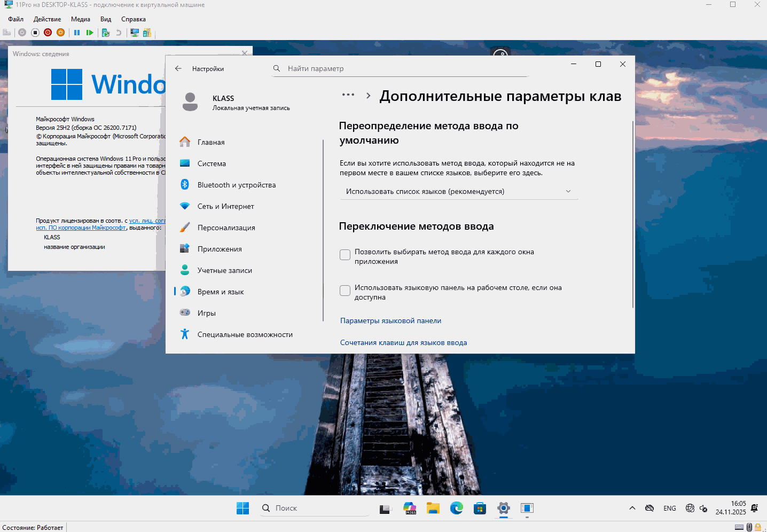Click the Checkpoint icon in the VM toolbar

click(x=106, y=33)
